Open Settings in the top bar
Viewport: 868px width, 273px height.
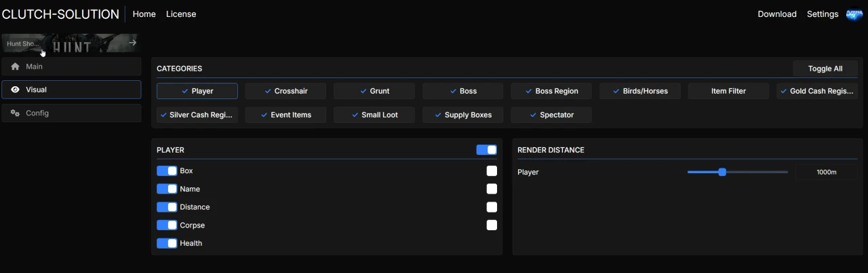(x=823, y=14)
